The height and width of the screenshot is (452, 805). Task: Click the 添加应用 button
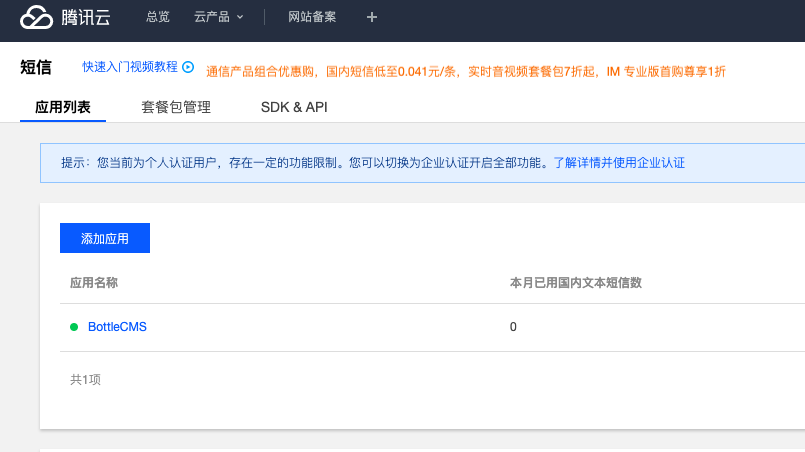click(105, 238)
